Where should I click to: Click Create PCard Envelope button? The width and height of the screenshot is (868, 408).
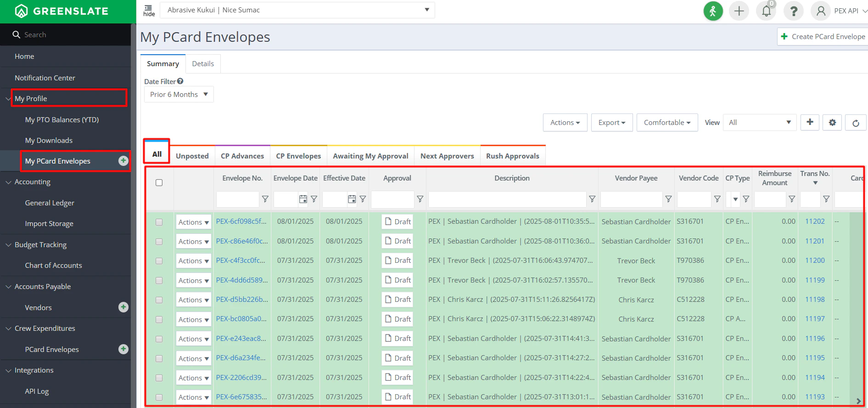tap(823, 37)
